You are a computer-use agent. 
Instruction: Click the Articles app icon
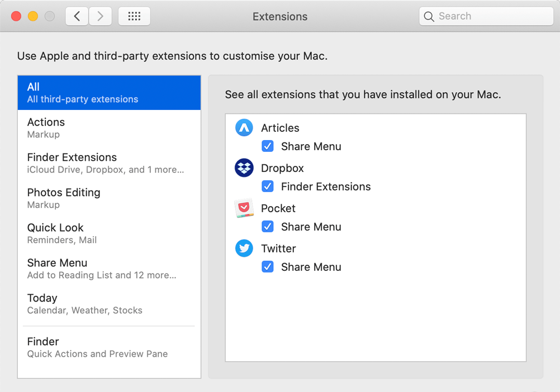point(244,127)
